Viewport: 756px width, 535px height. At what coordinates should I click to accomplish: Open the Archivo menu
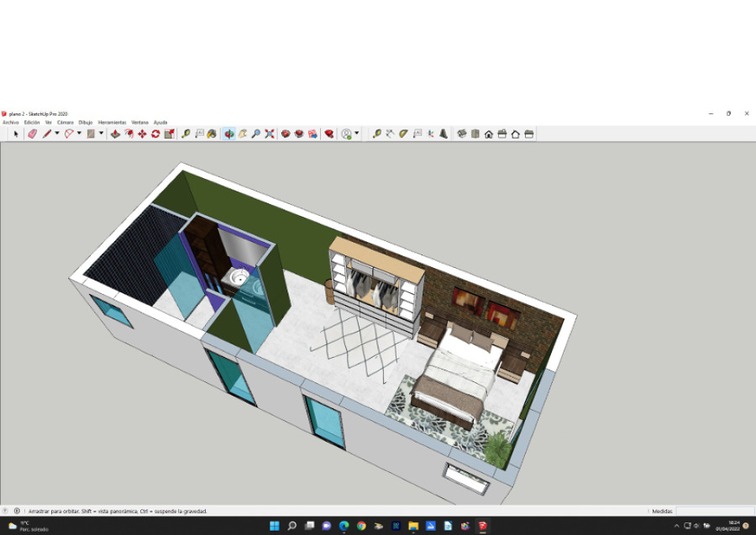tap(10, 123)
